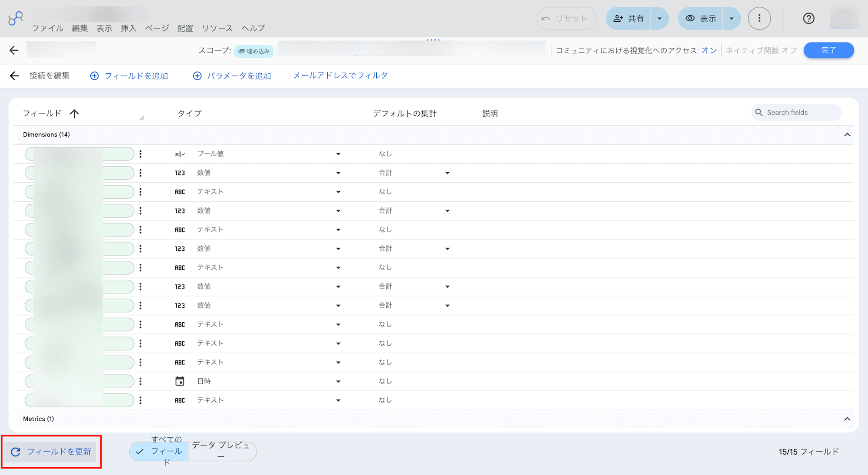Sort by フィールド column ascending arrow
This screenshot has width=868, height=475.
point(75,114)
